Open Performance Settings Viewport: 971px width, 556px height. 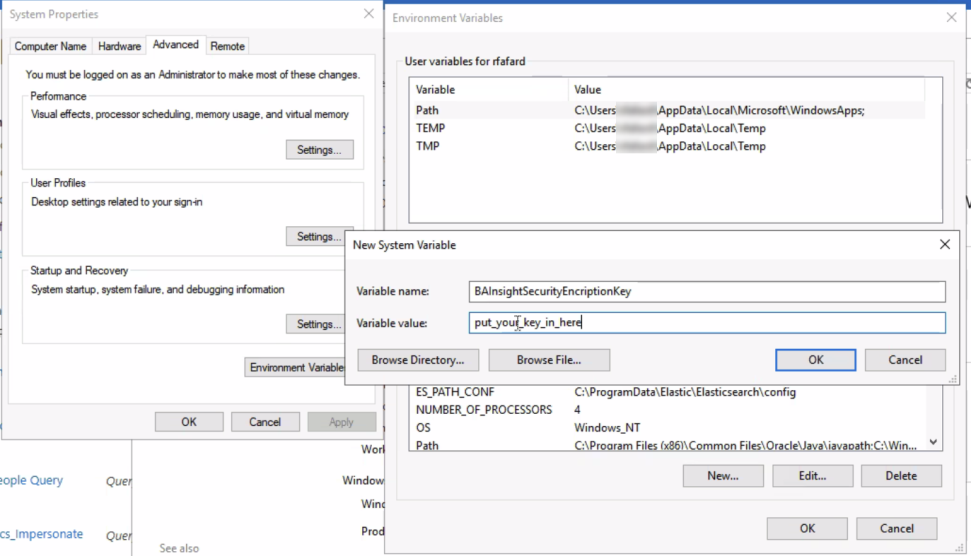pyautogui.click(x=319, y=150)
